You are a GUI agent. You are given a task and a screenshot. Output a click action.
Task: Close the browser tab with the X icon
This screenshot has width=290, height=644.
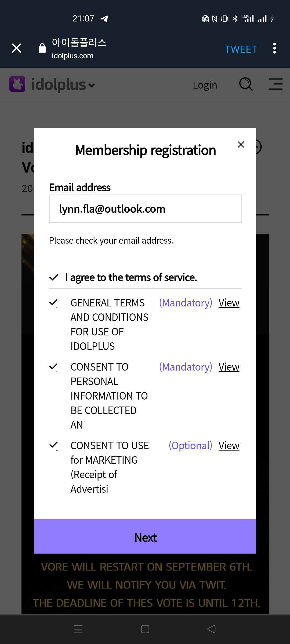pos(17,48)
